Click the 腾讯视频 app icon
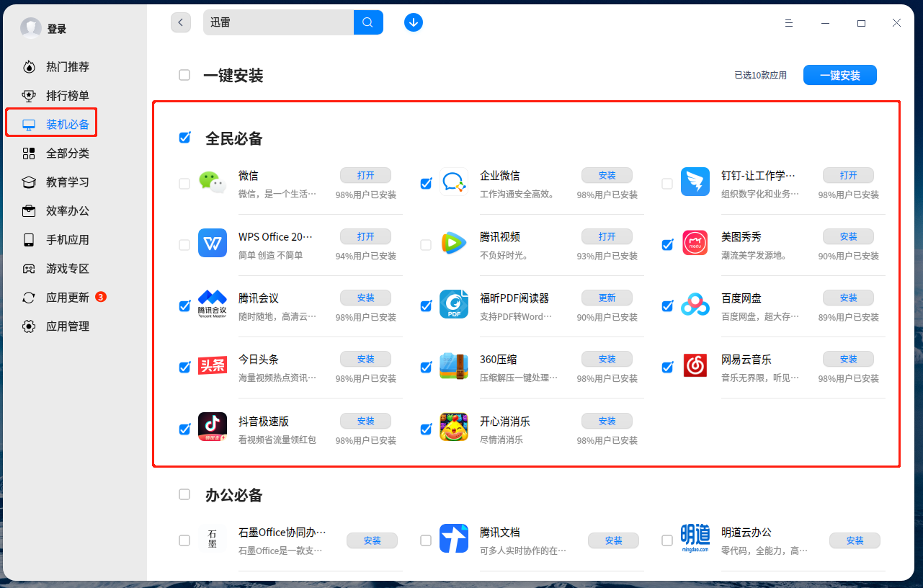 coord(454,244)
